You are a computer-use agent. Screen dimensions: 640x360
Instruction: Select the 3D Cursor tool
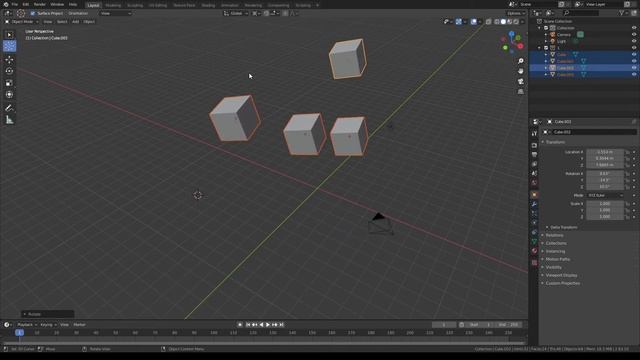[x=9, y=46]
